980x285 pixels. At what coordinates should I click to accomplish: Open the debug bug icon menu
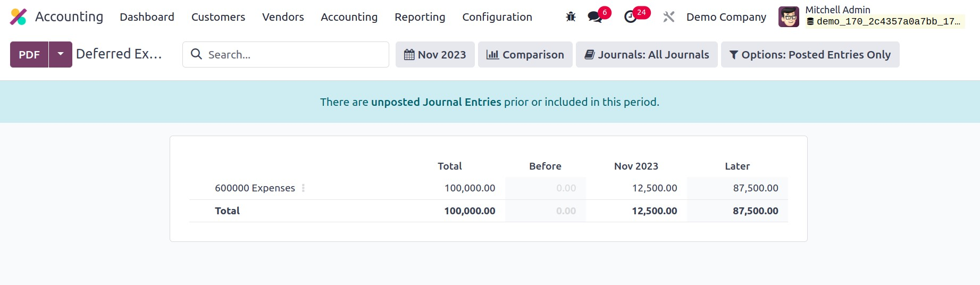pyautogui.click(x=571, y=17)
